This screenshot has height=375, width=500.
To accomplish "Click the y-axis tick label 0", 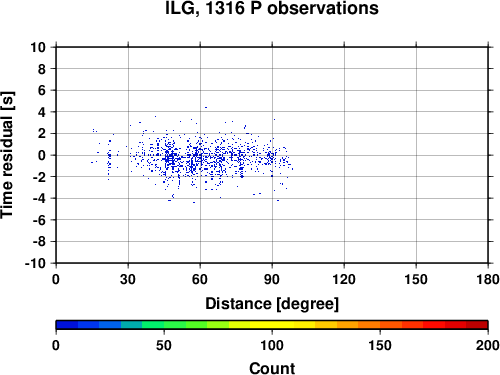I will click(42, 155).
